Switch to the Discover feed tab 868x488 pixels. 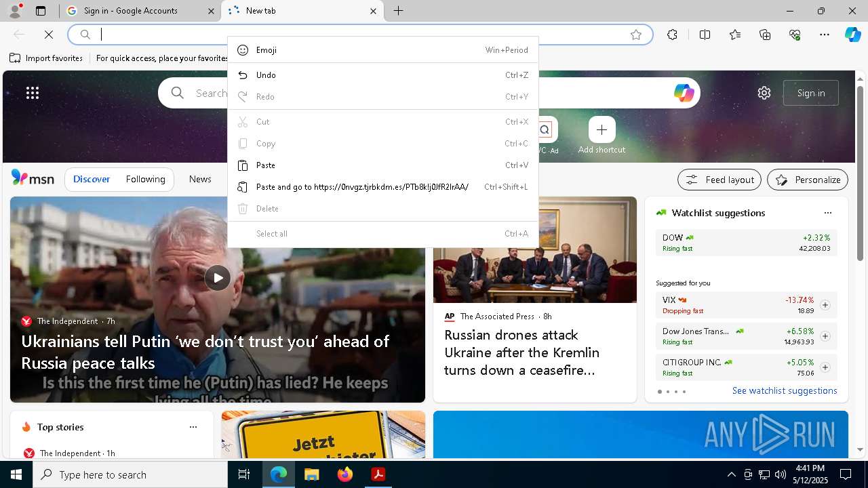[92, 179]
